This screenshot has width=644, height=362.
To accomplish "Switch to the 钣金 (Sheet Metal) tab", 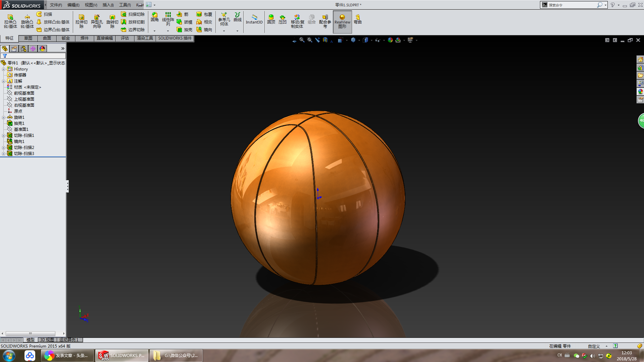I will pyautogui.click(x=66, y=38).
